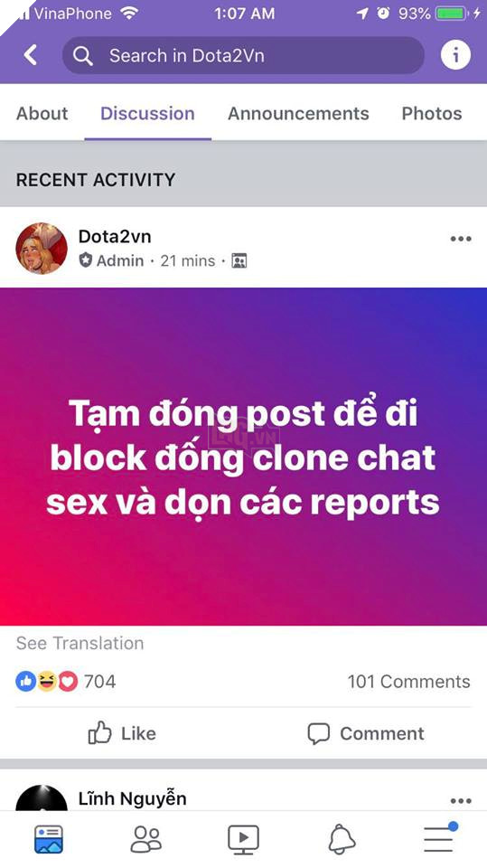The height and width of the screenshot is (868, 487).
Task: View the 101 Comments
Action: click(409, 682)
